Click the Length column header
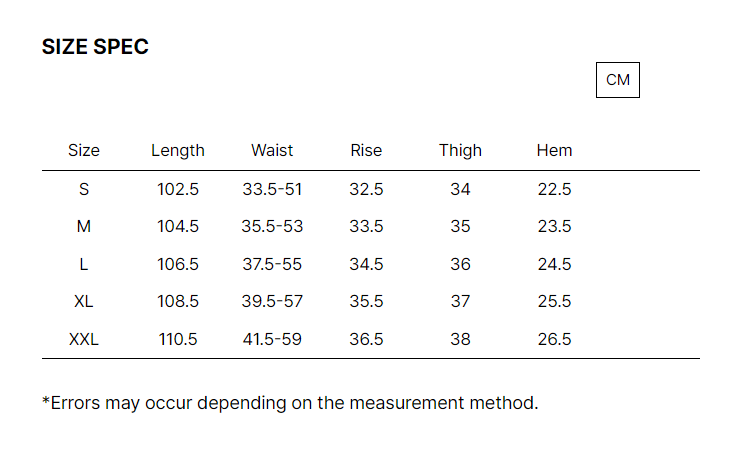The height and width of the screenshot is (466, 738). point(178,151)
